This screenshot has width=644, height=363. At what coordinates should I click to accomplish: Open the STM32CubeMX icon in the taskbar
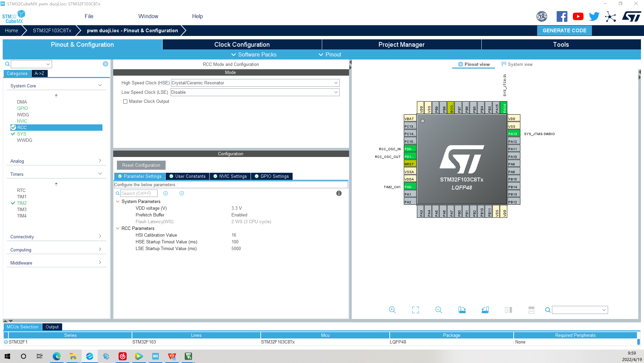click(155, 356)
